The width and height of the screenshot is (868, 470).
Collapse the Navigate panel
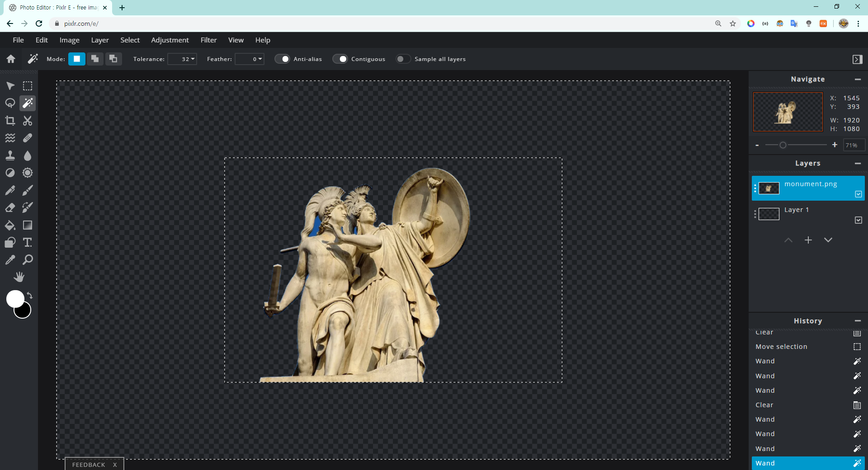coord(858,80)
